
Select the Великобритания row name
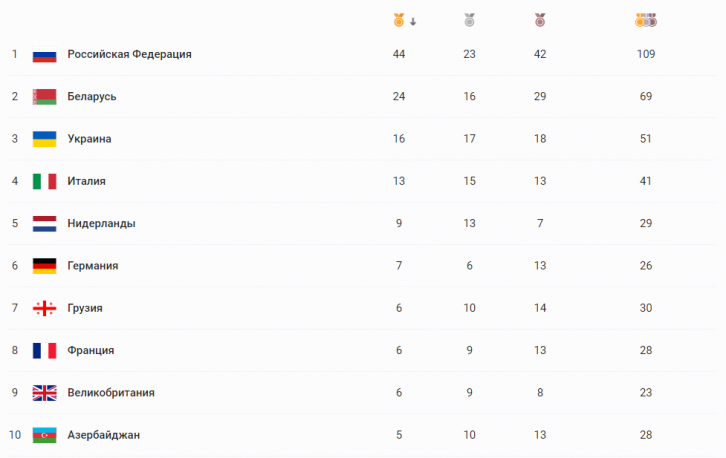tap(111, 392)
